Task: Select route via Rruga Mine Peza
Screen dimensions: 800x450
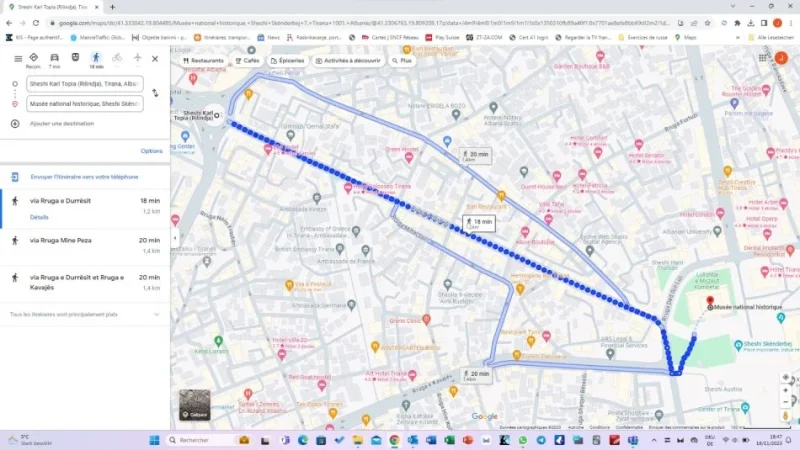Action: point(85,240)
